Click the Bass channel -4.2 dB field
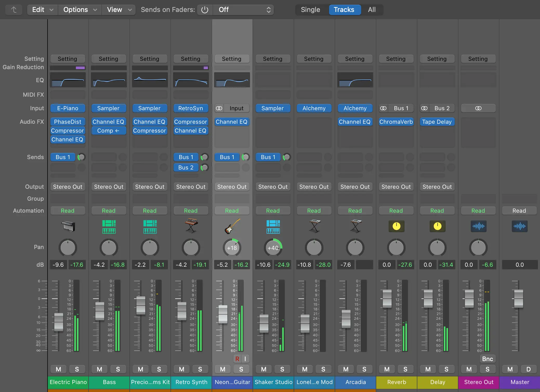The height and width of the screenshot is (392, 540). click(99, 265)
